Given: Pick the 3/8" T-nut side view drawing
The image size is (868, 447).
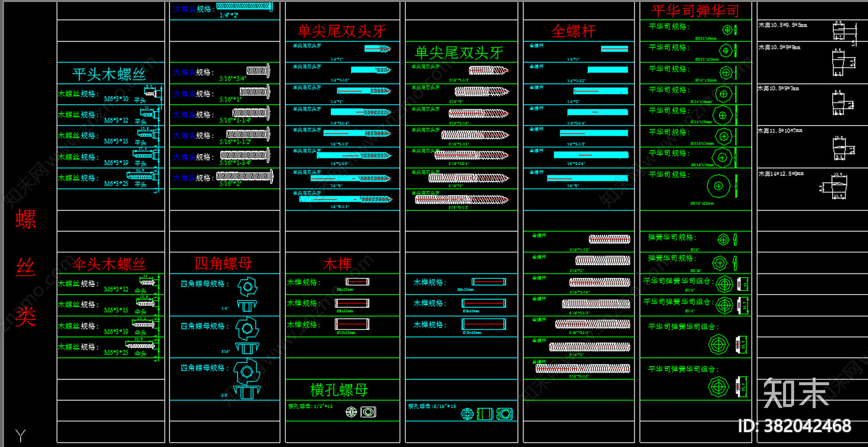Looking at the screenshot, I should (x=247, y=392).
